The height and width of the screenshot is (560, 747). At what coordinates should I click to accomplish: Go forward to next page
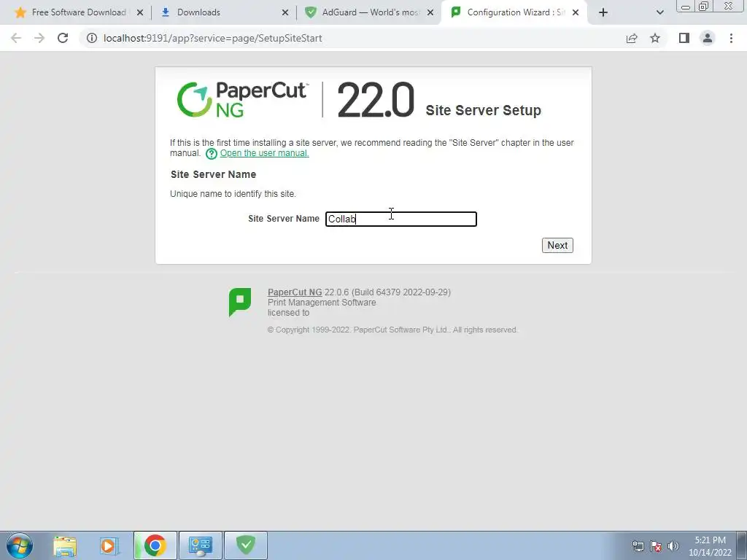coord(39,38)
